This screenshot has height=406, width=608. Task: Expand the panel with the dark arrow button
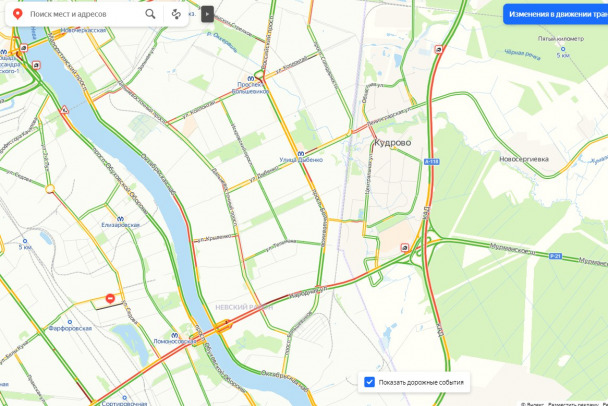point(207,14)
